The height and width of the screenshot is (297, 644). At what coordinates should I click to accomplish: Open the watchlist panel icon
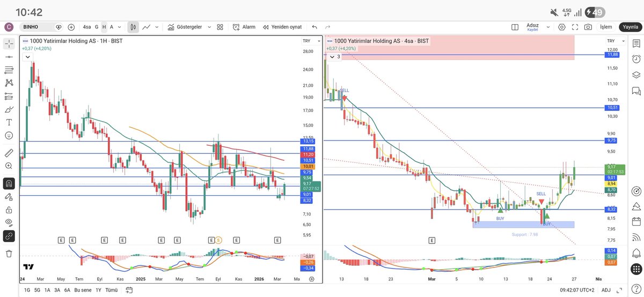click(636, 43)
